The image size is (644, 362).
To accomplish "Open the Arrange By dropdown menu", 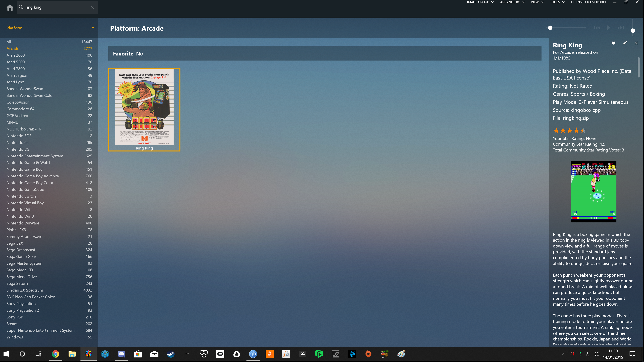I will click(512, 2).
